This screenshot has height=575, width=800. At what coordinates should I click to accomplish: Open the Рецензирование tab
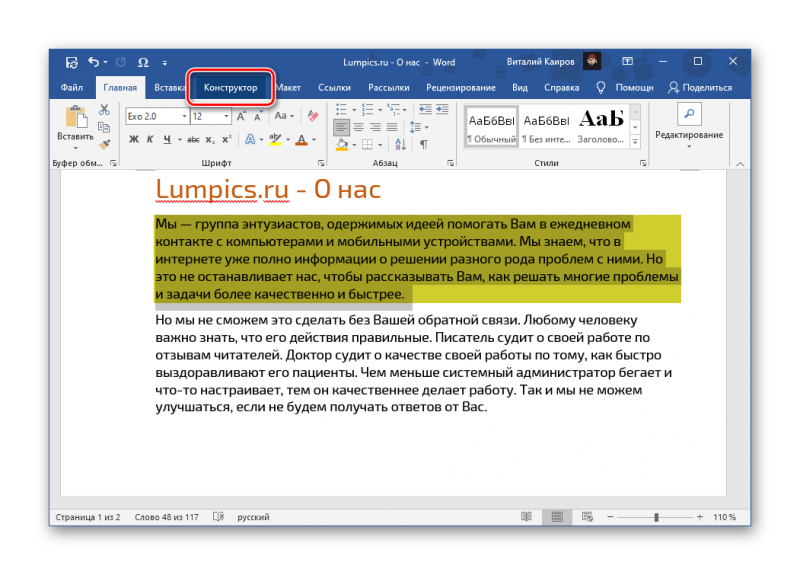[x=461, y=88]
